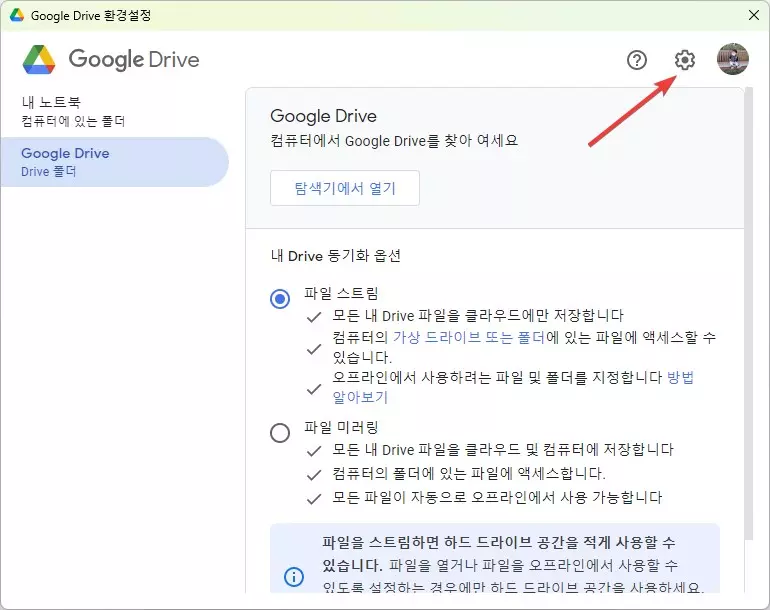Open the help question mark icon
Image resolution: width=770 pixels, height=610 pixels.
point(637,60)
